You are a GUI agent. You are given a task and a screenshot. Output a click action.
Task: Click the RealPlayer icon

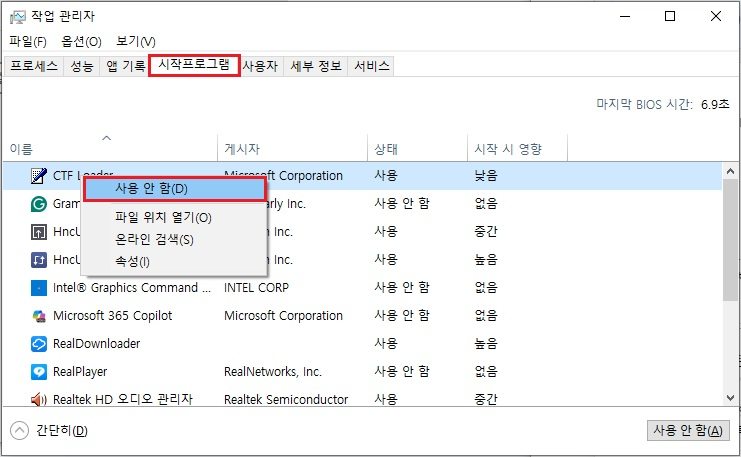pos(38,372)
